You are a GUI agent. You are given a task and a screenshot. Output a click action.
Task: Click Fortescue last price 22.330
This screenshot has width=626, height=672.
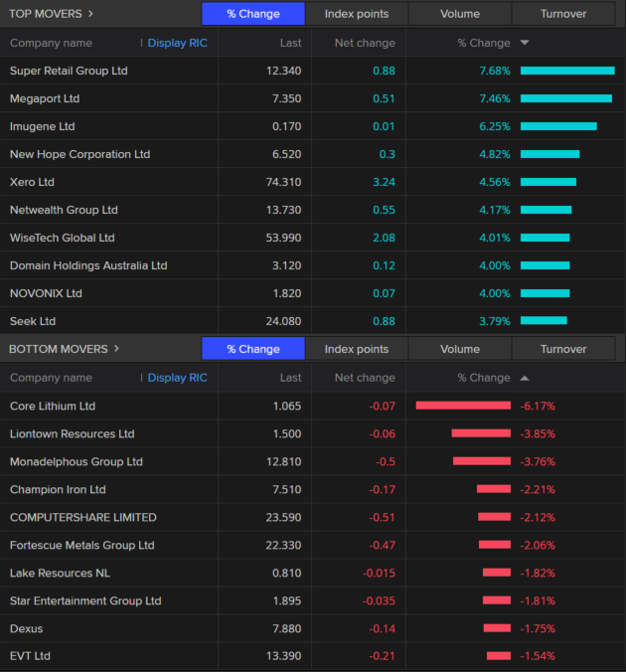pos(283,545)
